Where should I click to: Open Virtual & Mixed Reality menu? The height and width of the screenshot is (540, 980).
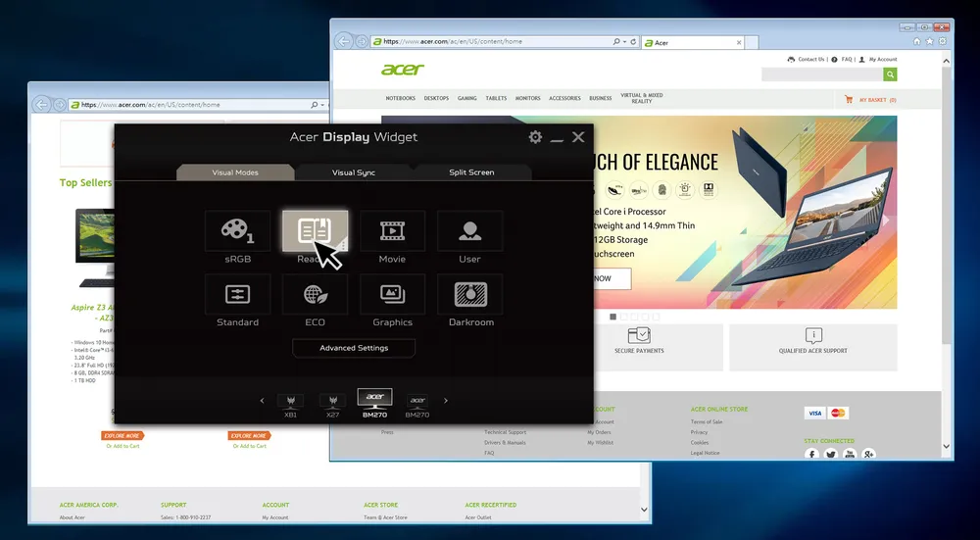pos(641,98)
